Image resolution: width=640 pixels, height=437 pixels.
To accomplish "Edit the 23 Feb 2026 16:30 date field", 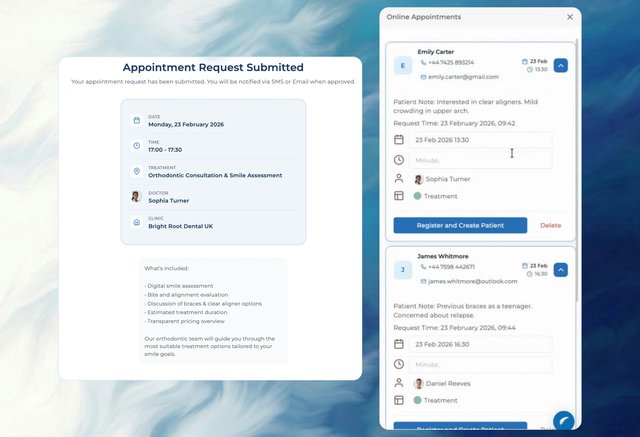I will pyautogui.click(x=481, y=344).
